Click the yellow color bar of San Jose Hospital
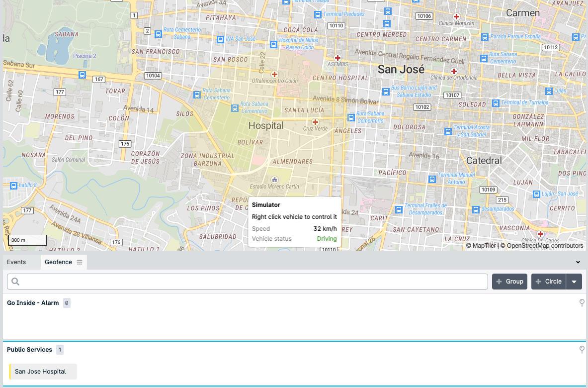588x388 pixels. click(10, 371)
